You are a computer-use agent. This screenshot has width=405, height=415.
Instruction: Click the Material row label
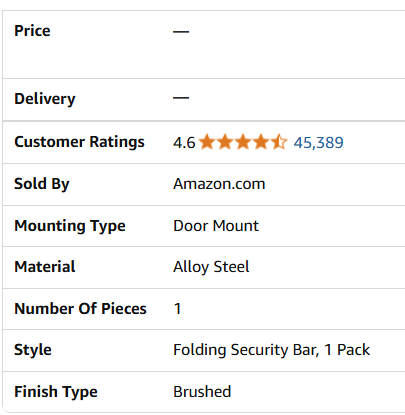(x=45, y=267)
